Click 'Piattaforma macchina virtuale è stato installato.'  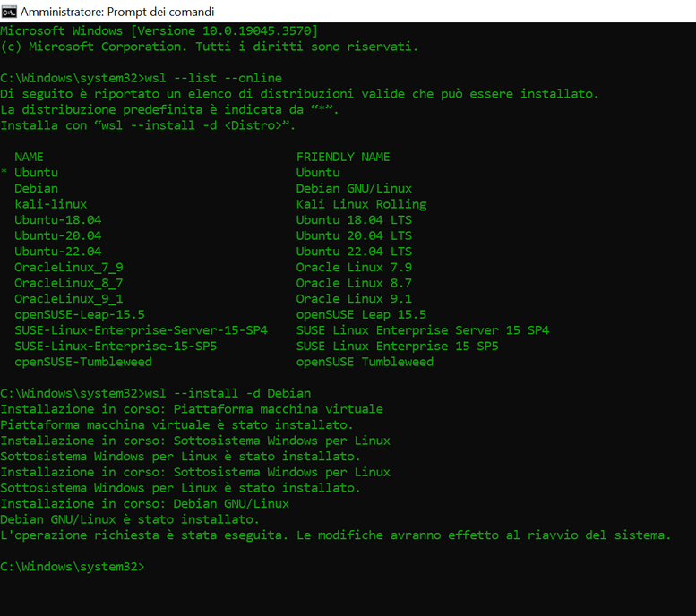coord(176,424)
